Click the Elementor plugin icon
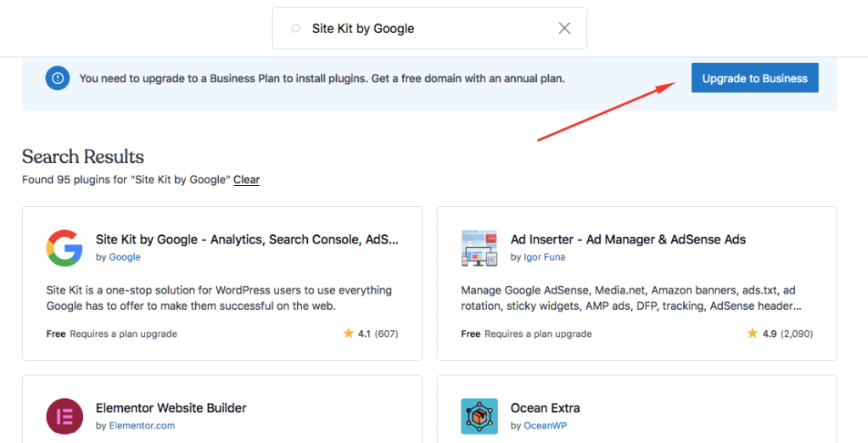Screen dimensions: 868x443 64,416
